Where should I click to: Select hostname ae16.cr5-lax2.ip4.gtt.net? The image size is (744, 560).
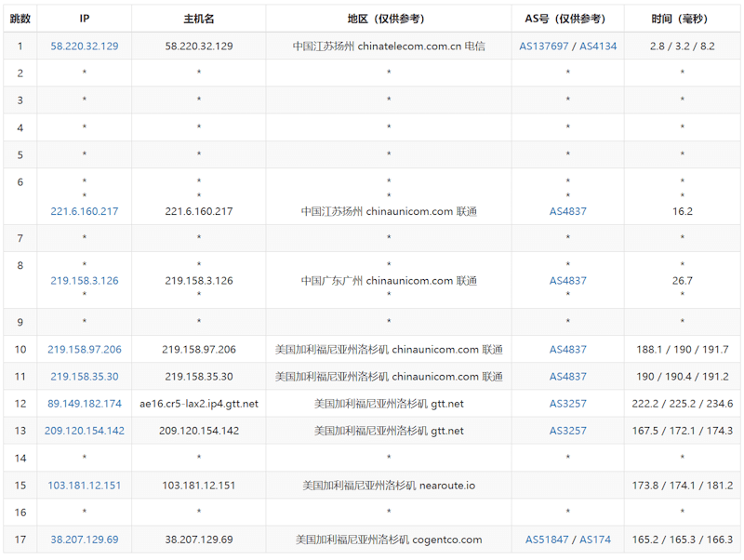tap(199, 404)
